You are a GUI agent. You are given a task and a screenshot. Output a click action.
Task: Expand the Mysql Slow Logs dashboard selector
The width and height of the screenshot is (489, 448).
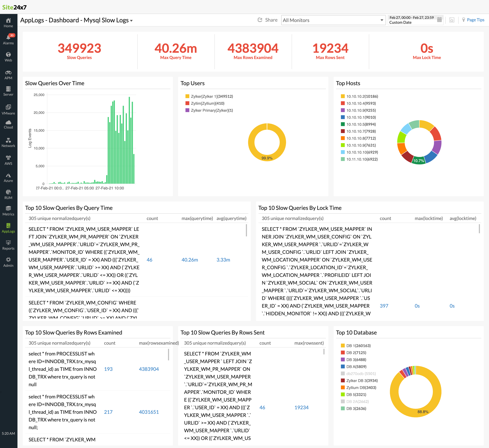tap(131, 21)
